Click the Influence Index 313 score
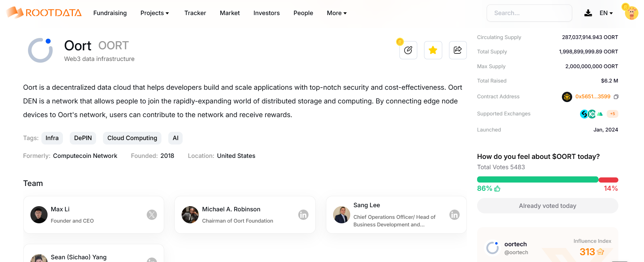Image resolution: width=644 pixels, height=262 pixels. tap(587, 252)
